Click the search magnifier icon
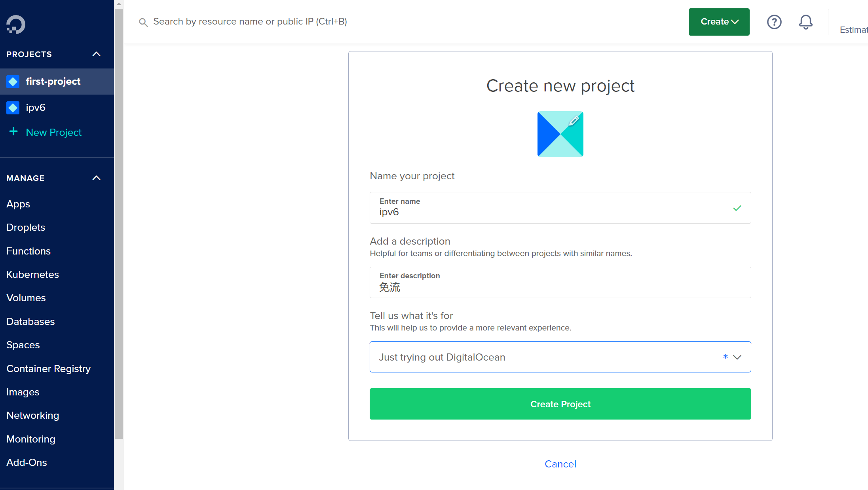868x490 pixels. [143, 22]
